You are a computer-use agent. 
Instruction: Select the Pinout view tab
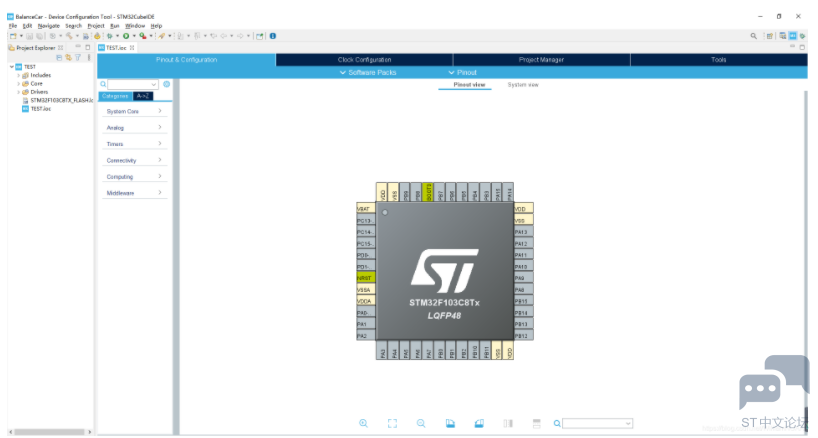[x=469, y=84]
